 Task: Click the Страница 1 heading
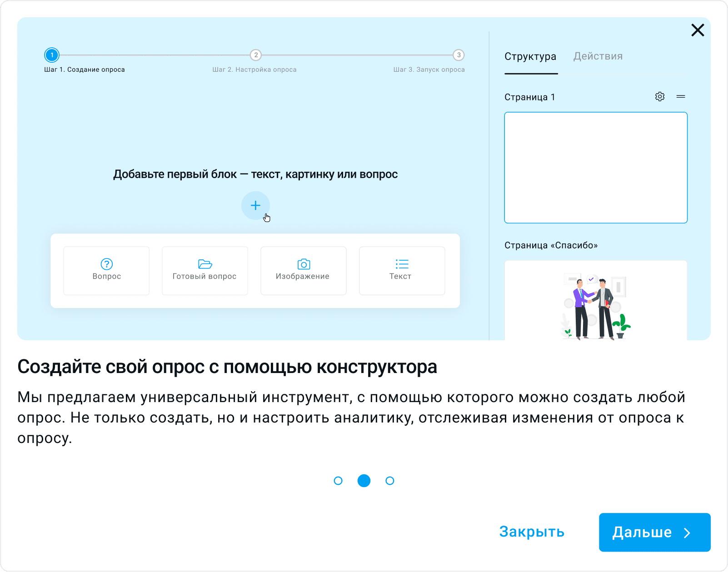tap(530, 97)
